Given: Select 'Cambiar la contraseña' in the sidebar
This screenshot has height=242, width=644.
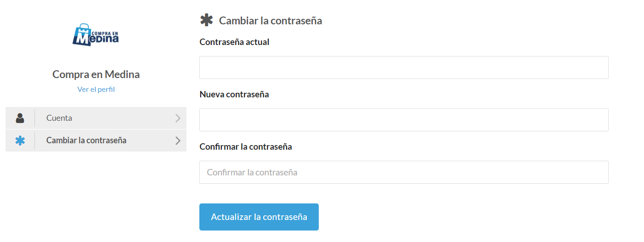Looking at the screenshot, I should [x=86, y=141].
